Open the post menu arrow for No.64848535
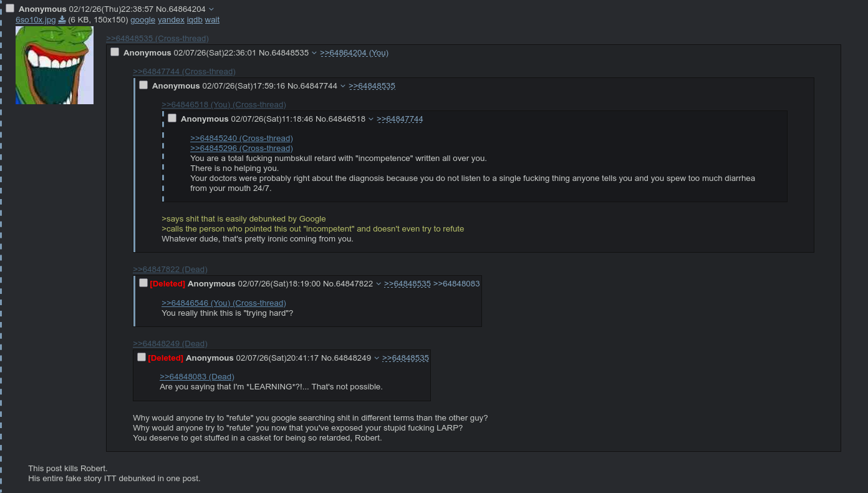The image size is (868, 493). pos(314,53)
